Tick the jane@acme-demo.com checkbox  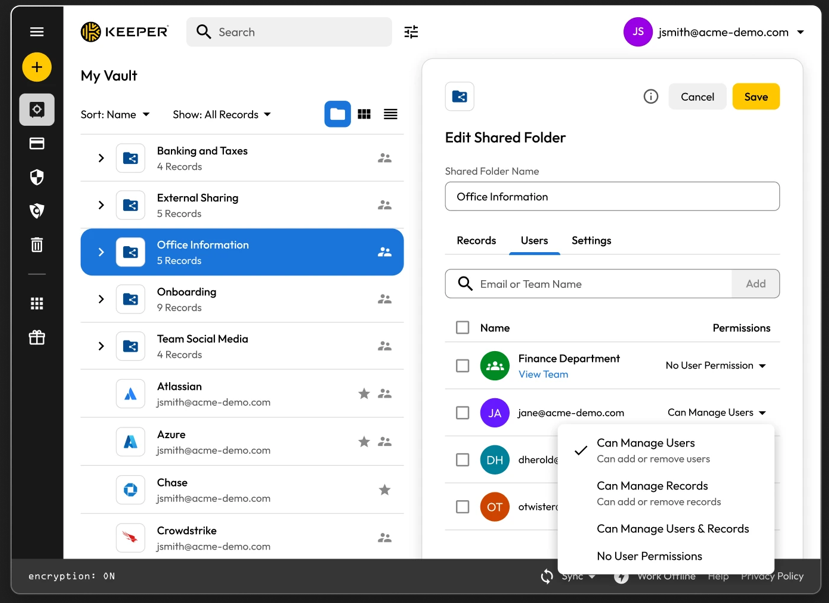click(x=462, y=413)
